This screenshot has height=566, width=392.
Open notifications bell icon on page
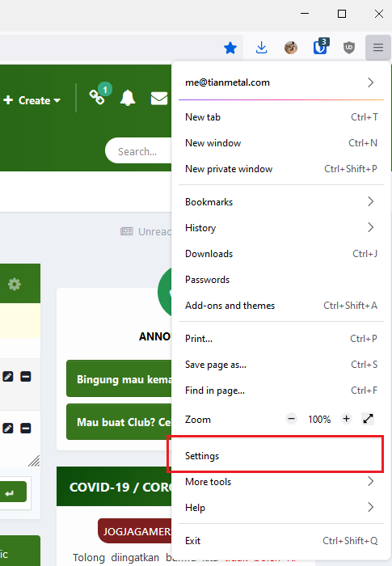[x=128, y=98]
